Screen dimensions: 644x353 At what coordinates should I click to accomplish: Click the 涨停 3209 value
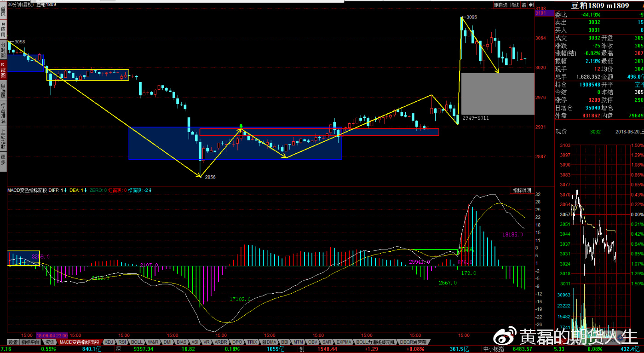(594, 100)
